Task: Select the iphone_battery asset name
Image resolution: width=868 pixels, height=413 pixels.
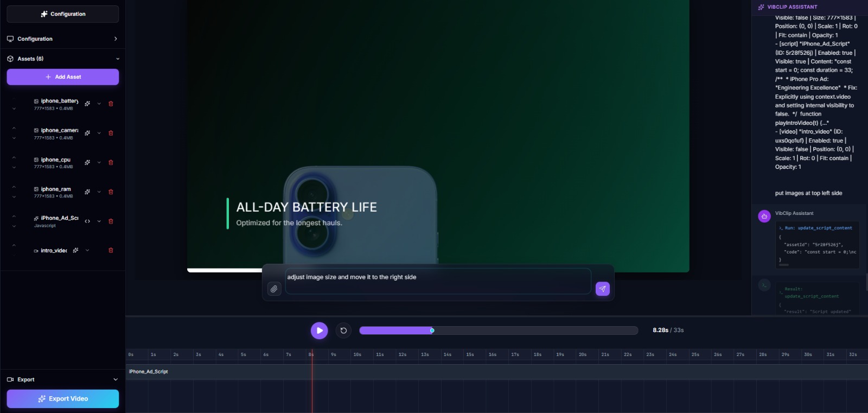Action: click(60, 101)
